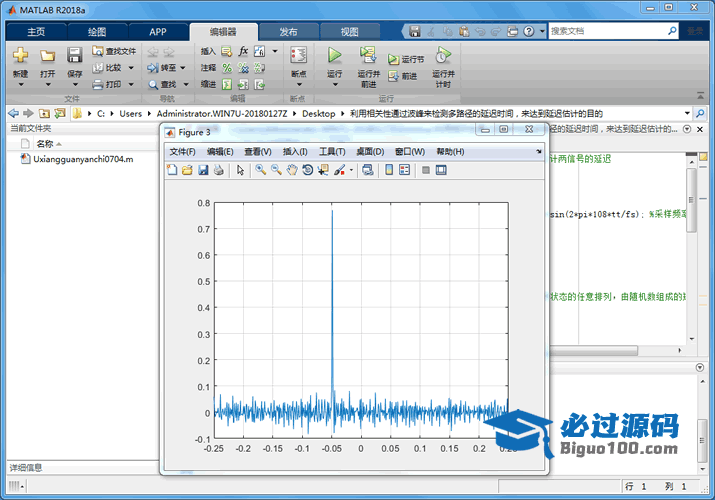Viewport: 715px width, 500px height.
Task: Expand the dropdown arrow under 断点
Action: 299,85
